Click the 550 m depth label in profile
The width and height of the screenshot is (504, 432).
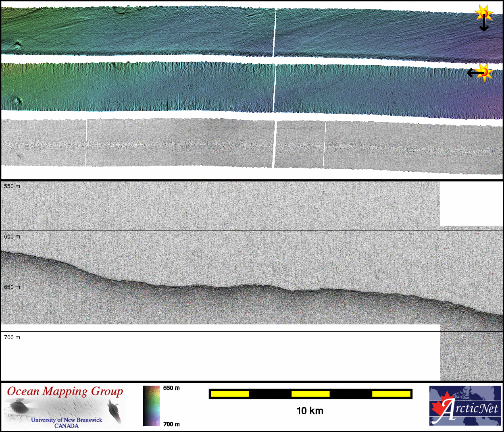[12, 186]
